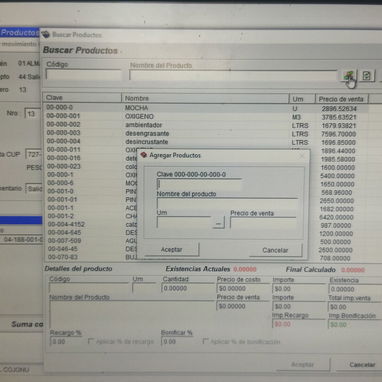The width and height of the screenshot is (382, 382).
Task: Click the greyed Aceptar button of Buscar Productos
Action: [303, 364]
